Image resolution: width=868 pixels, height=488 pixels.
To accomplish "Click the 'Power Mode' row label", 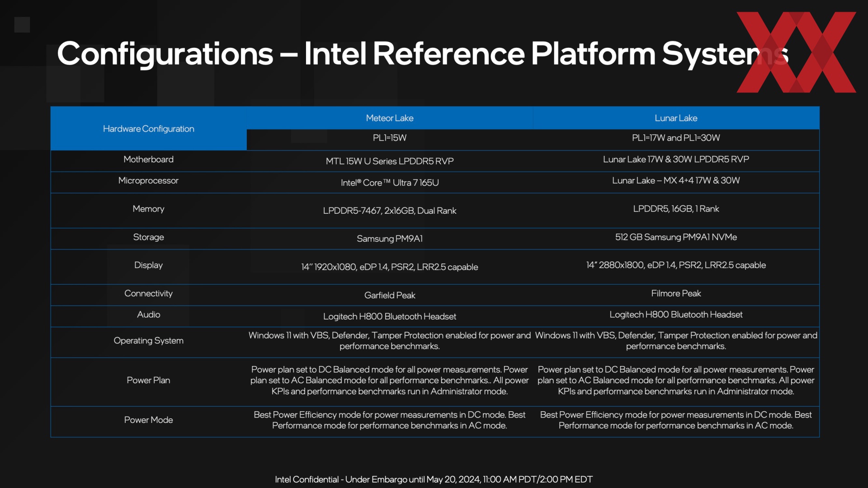I will tap(148, 420).
